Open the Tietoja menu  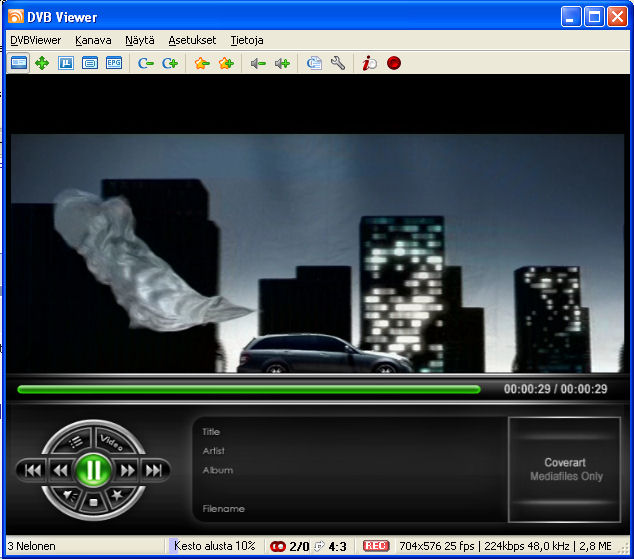[x=247, y=40]
